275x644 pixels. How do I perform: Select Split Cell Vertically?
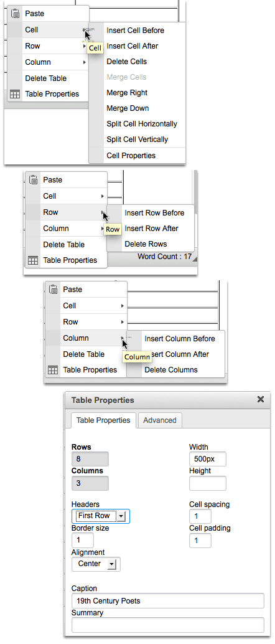click(137, 140)
